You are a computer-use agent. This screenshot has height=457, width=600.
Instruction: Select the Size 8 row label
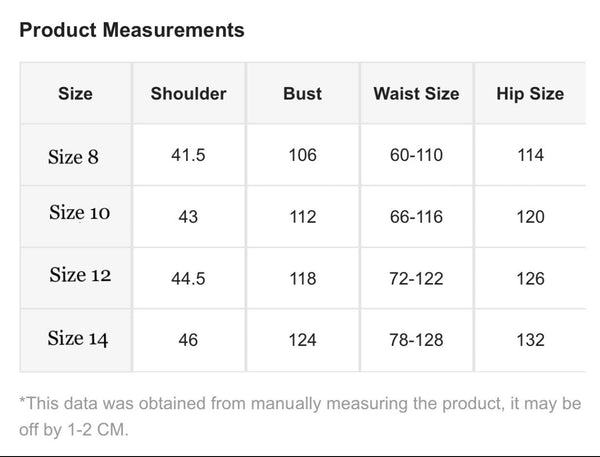[x=73, y=156]
